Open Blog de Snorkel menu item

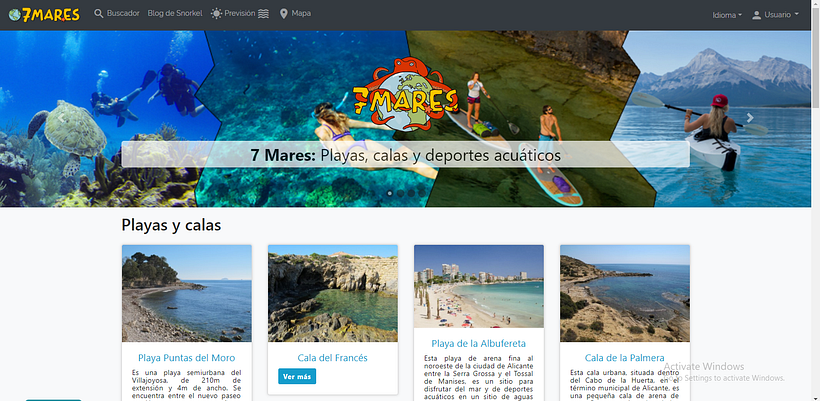[175, 14]
